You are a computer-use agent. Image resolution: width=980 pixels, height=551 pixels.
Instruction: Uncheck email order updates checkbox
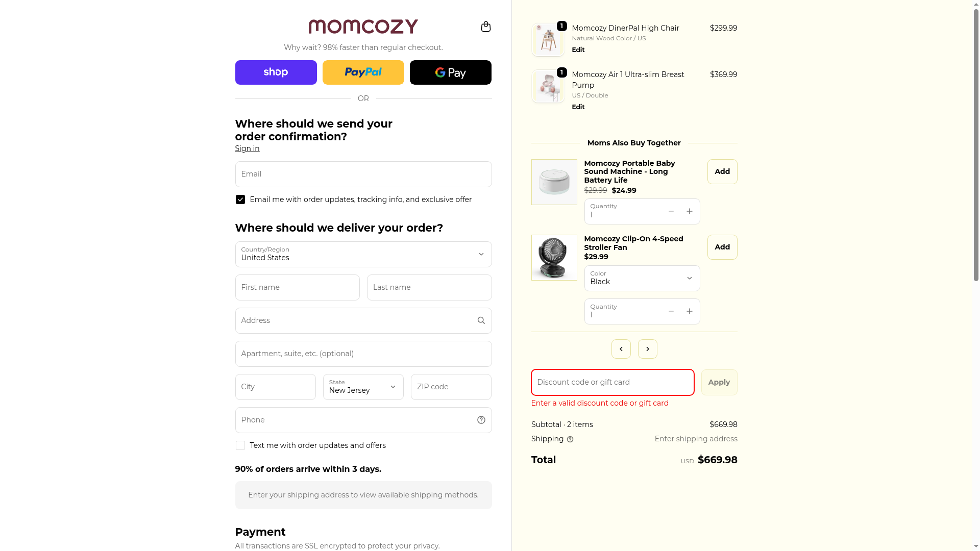click(x=240, y=199)
